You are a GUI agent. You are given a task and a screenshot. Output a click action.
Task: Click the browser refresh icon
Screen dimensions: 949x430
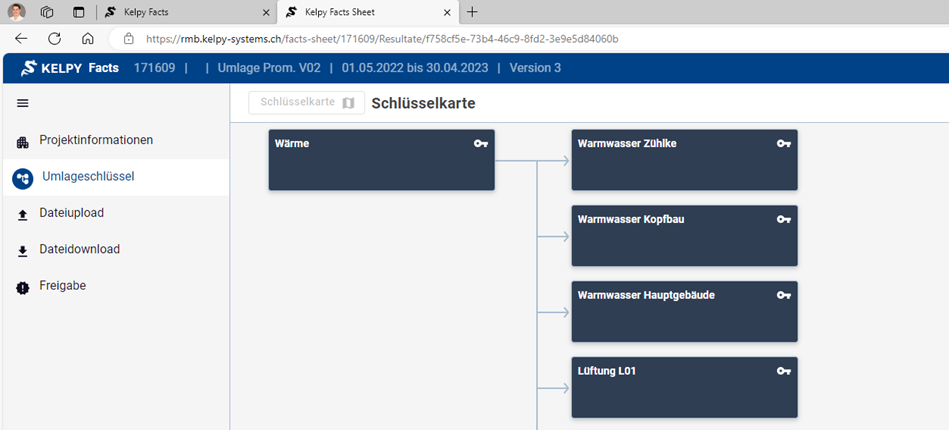54,38
